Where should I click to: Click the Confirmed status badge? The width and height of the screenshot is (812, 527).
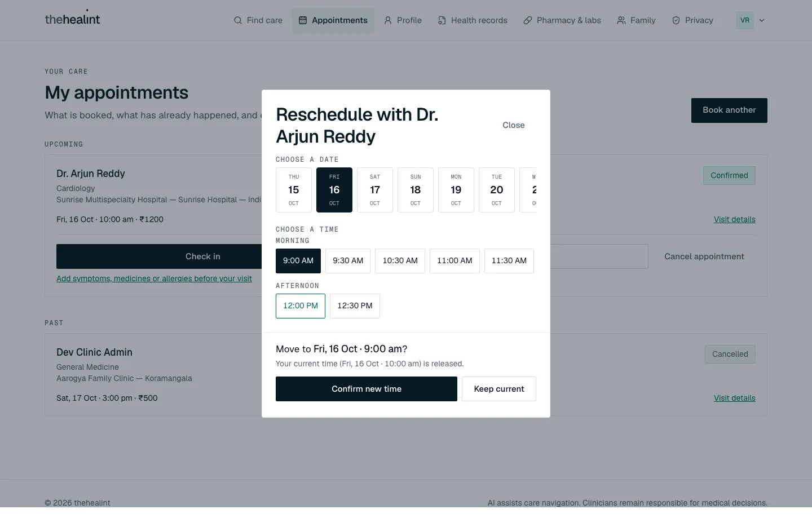tap(729, 175)
